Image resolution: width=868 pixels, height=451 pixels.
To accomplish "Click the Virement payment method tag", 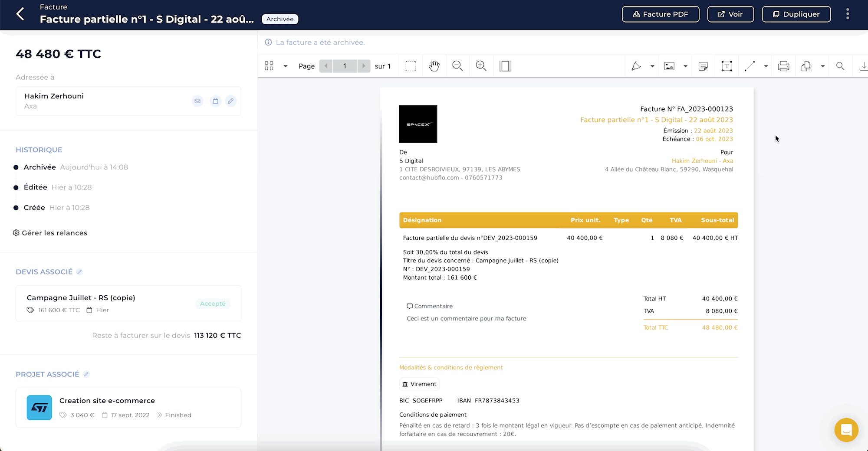I will click(419, 384).
